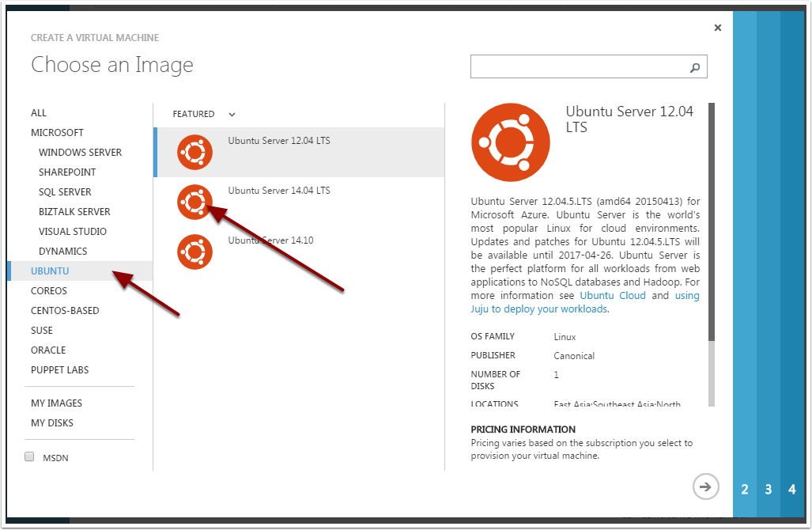
Task: Select the Ubuntu Server 14.04 LTS icon
Action: (x=195, y=202)
